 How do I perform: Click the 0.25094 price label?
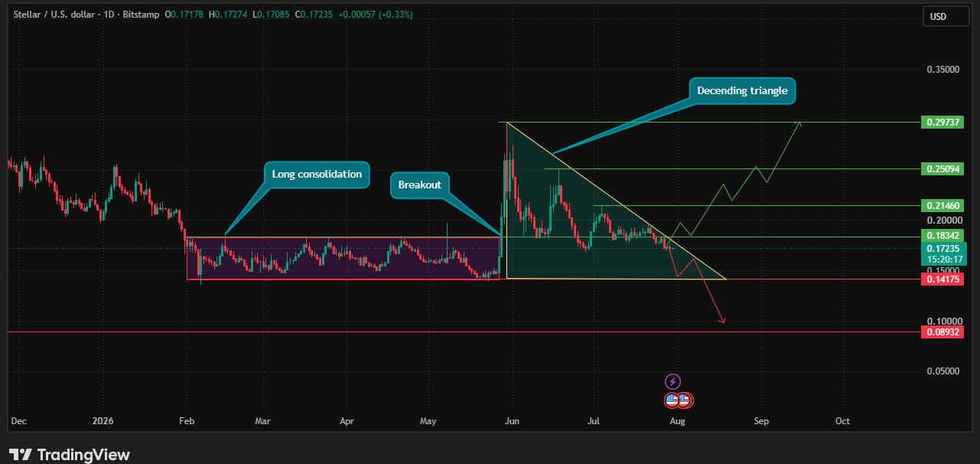click(943, 169)
